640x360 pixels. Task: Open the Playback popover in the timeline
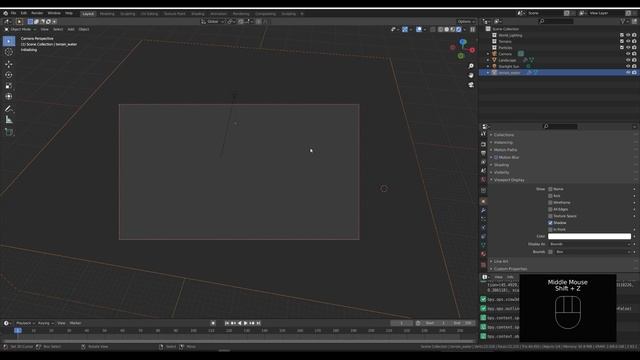(x=25, y=323)
